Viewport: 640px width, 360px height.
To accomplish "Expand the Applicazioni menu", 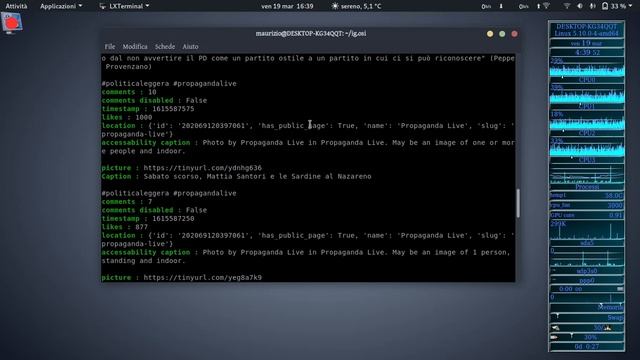I will pyautogui.click(x=61, y=6).
